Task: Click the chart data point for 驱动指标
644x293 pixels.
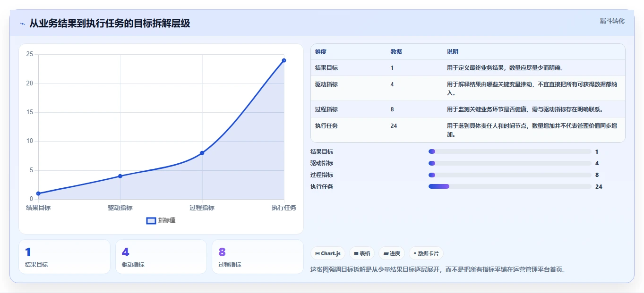Action: pyautogui.click(x=120, y=176)
